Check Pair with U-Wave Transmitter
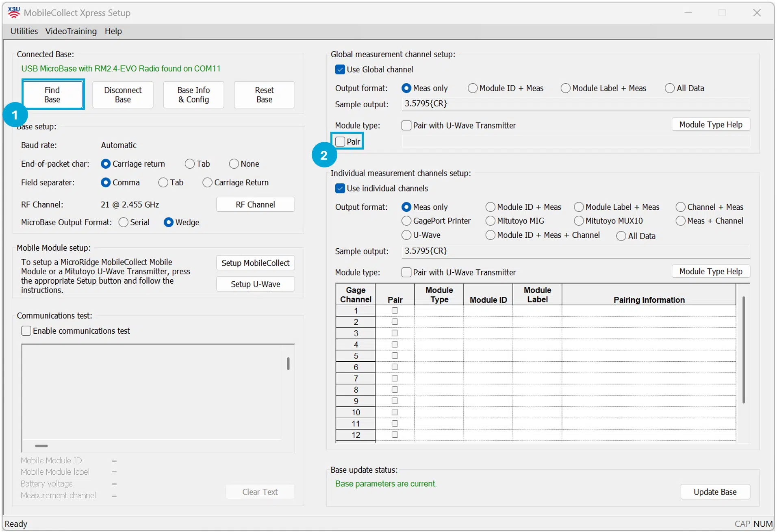This screenshot has height=532, width=777. tap(406, 125)
